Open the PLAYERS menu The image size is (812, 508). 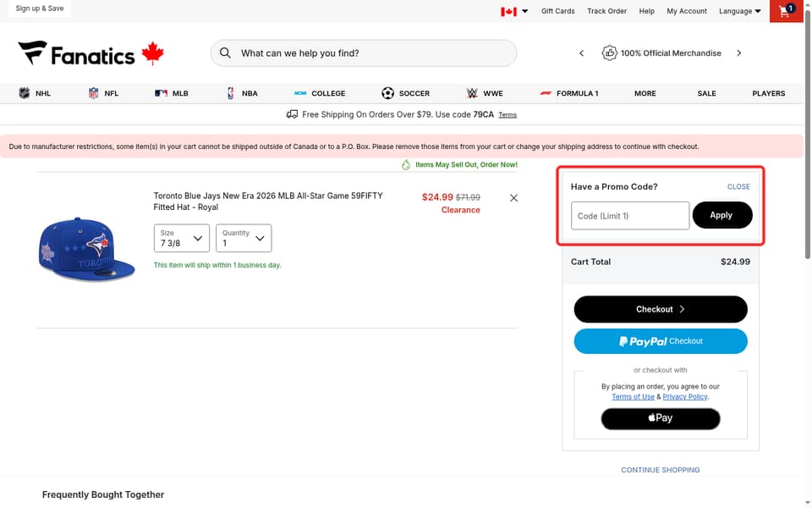coord(769,93)
